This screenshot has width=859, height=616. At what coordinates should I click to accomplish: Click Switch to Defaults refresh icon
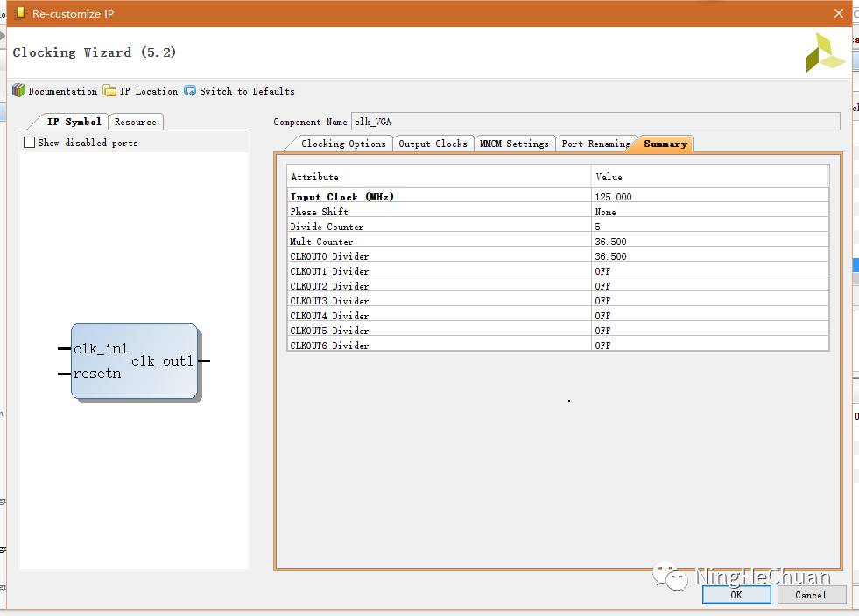[x=190, y=91]
